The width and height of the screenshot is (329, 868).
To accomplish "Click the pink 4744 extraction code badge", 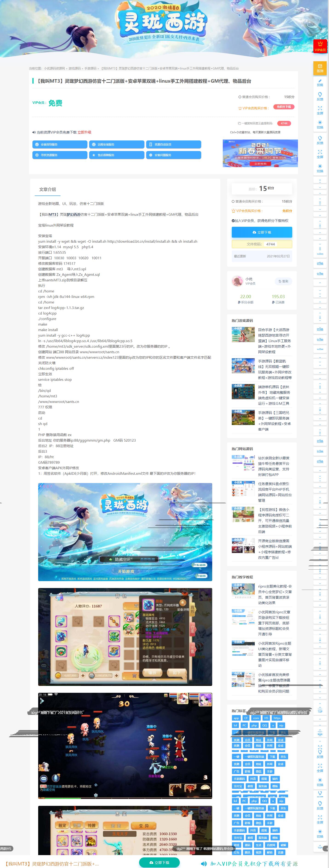I will (x=284, y=123).
